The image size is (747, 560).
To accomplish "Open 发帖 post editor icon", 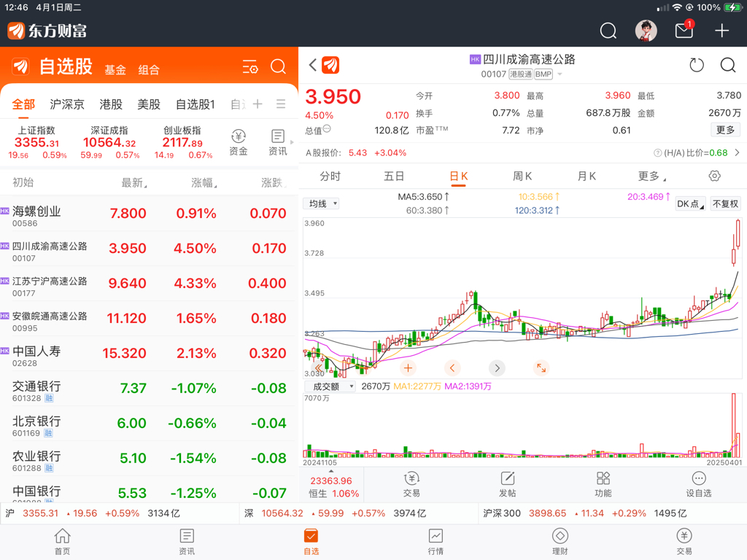I will point(508,484).
